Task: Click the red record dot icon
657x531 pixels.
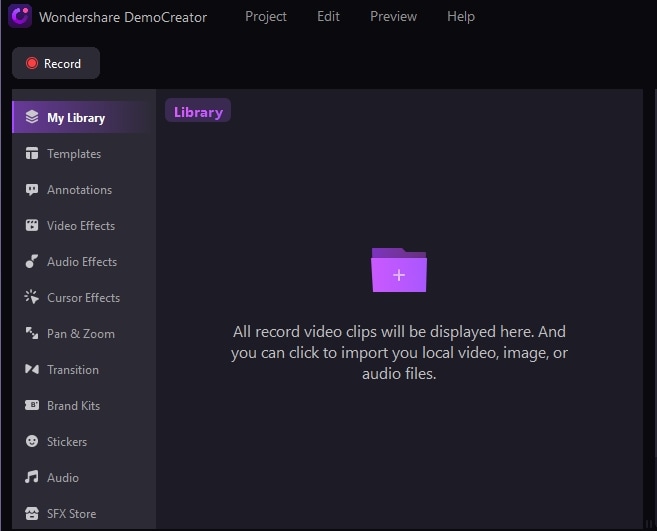Action: [32, 63]
